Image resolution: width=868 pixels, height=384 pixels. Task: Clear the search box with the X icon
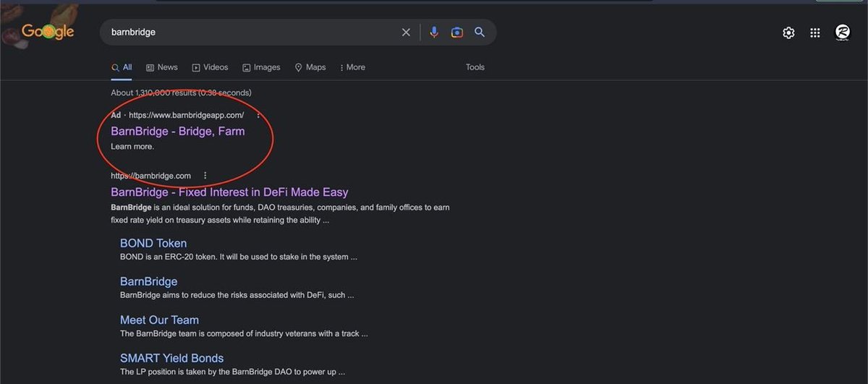click(x=406, y=33)
